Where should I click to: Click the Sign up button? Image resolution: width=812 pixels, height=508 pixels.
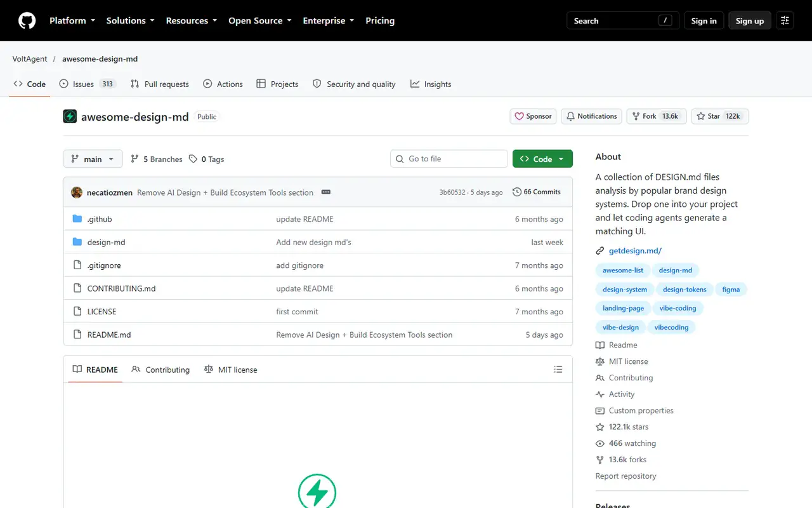750,20
